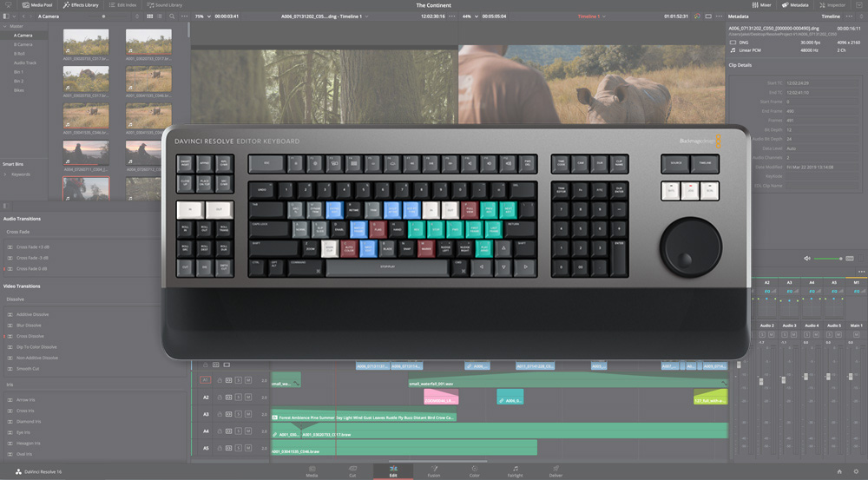Screen dimensions: 868x480
Task: Switch to the Fusion page
Action: [434, 471]
